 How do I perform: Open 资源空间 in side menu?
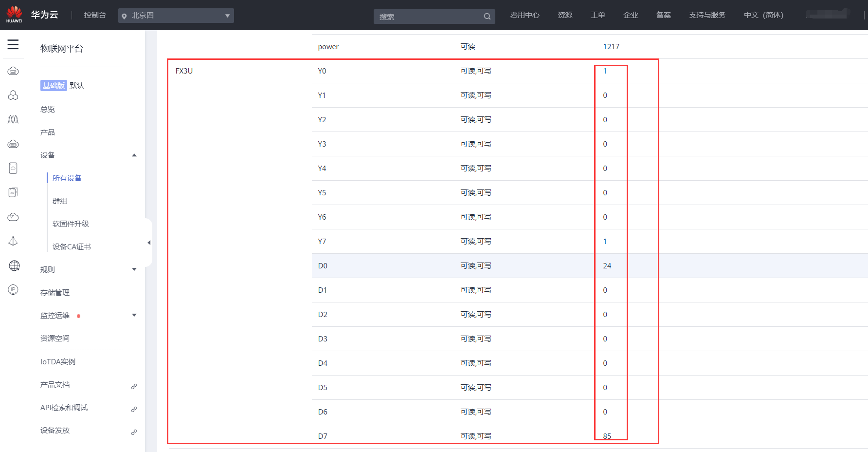pyautogui.click(x=55, y=339)
